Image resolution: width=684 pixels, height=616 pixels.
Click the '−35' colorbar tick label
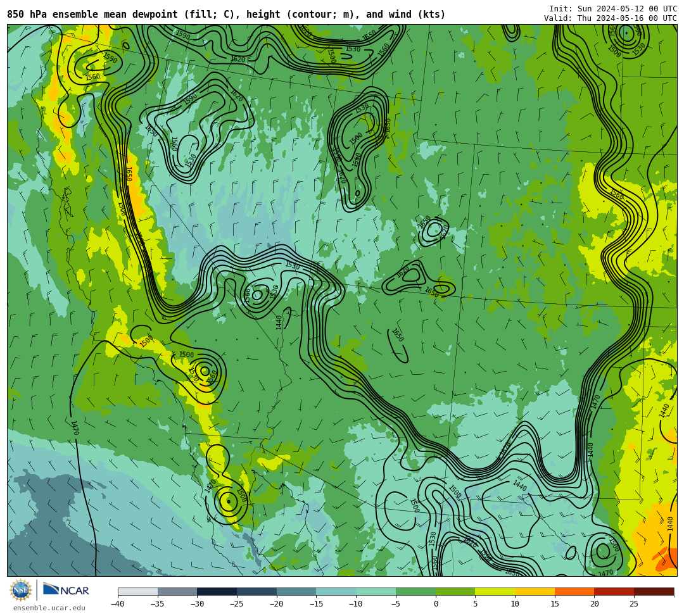[x=158, y=604]
